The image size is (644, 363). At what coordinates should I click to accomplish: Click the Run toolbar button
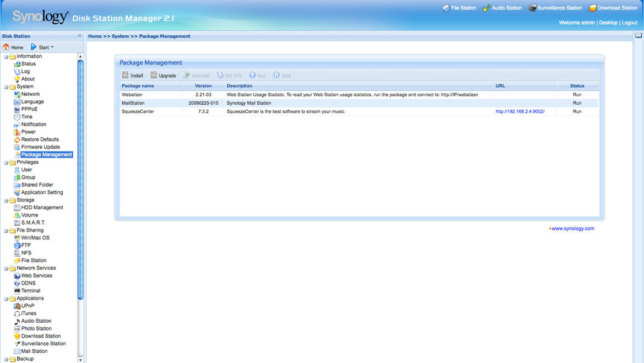pos(258,75)
